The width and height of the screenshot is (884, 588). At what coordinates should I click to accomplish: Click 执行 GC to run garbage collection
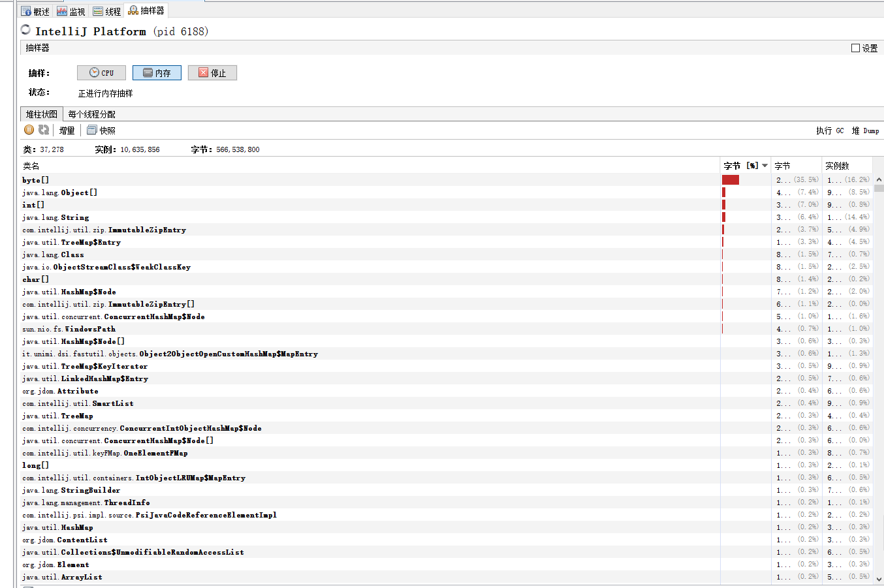tap(830, 131)
